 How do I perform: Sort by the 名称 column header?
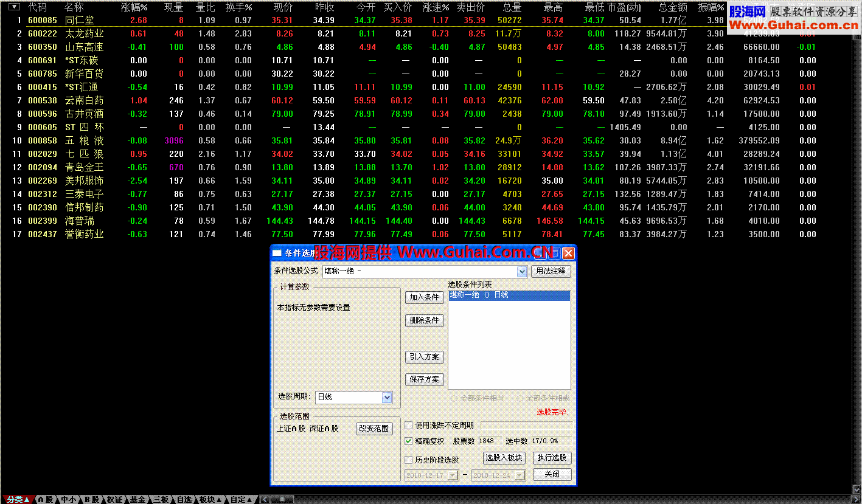74,7
